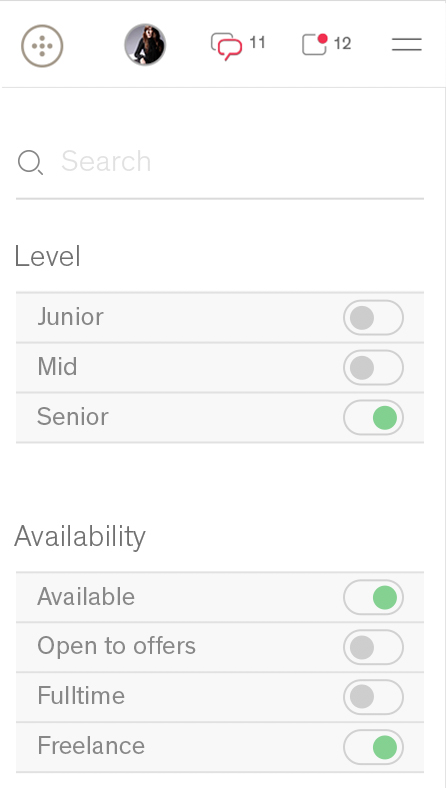This screenshot has width=446, height=788.
Task: Enable the Junior level toggle
Action: coord(374,318)
